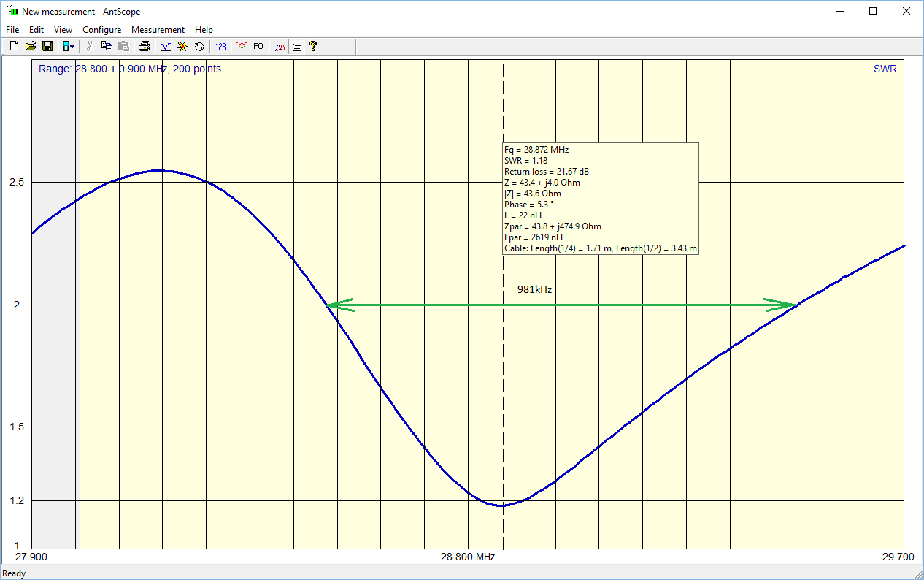Click the circular arrows refresh icon

199,47
